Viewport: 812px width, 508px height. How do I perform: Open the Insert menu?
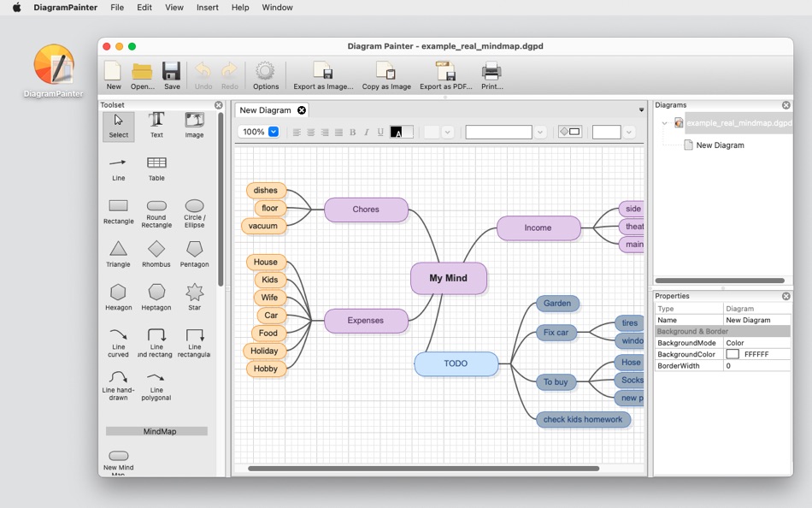pos(207,7)
